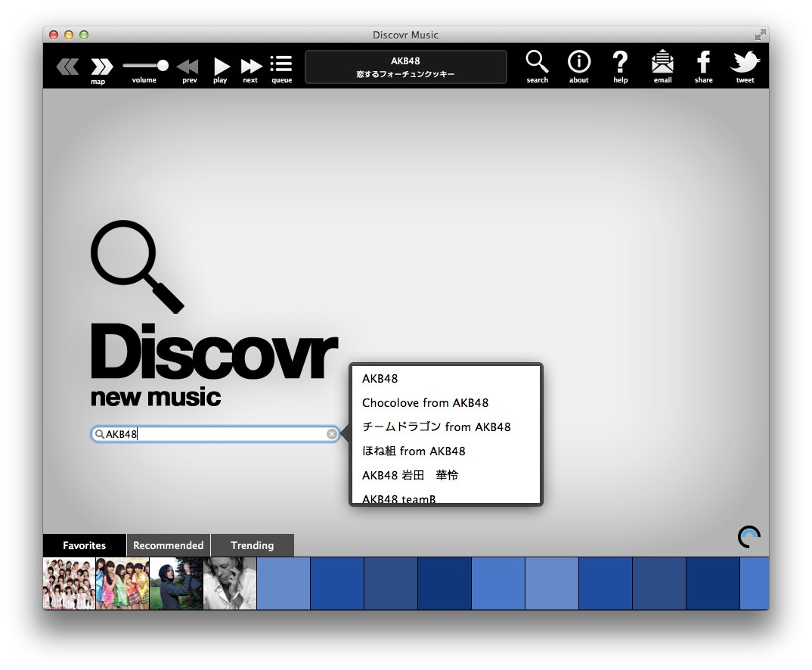Open the about info icon

[579, 61]
